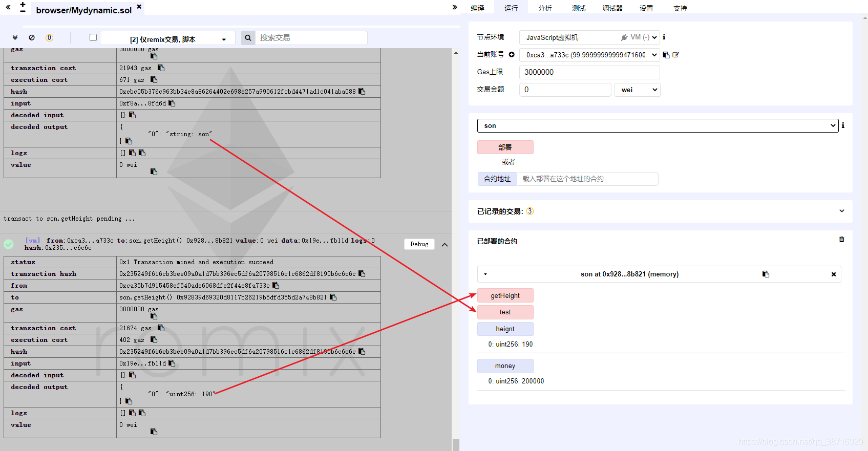Copy the string son decoded output
Image resolution: width=868 pixels, height=451 pixels.
click(x=129, y=141)
